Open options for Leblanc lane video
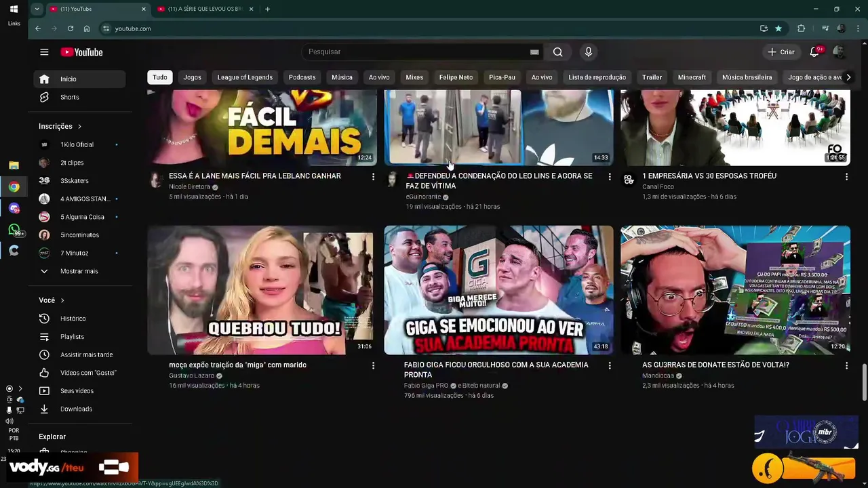The height and width of the screenshot is (488, 868). pyautogui.click(x=373, y=176)
